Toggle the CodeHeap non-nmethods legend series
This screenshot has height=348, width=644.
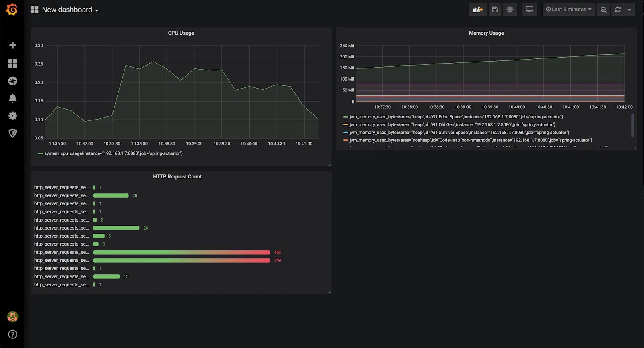point(471,140)
